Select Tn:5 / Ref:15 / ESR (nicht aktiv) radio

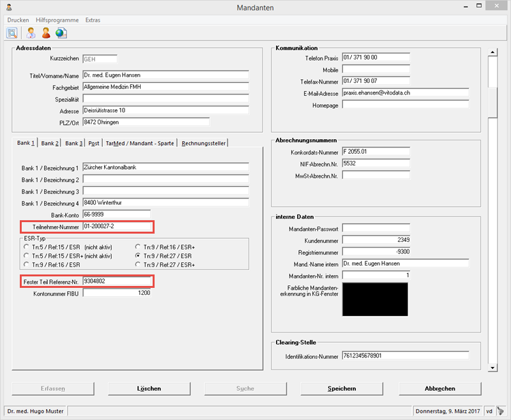[x=26, y=247]
